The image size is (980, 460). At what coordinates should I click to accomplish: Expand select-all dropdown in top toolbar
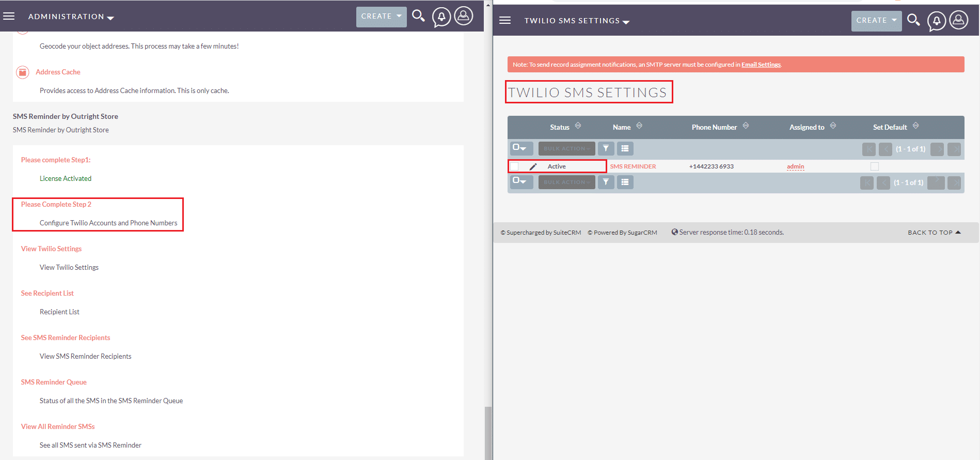[521, 148]
